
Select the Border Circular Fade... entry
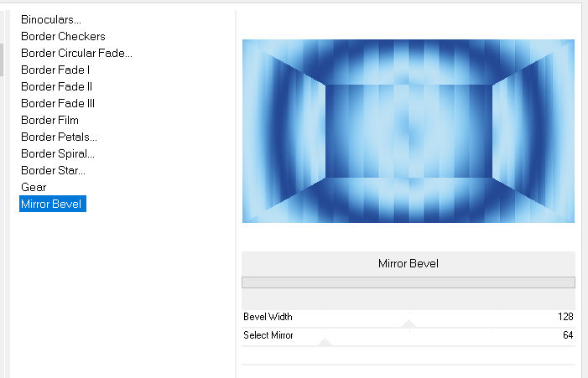point(76,53)
